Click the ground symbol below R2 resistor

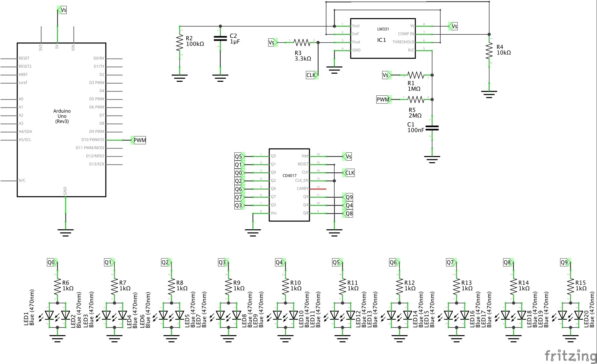tap(180, 78)
